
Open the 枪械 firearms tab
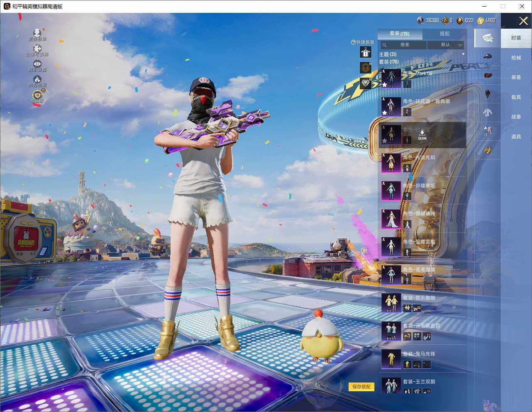[516, 58]
